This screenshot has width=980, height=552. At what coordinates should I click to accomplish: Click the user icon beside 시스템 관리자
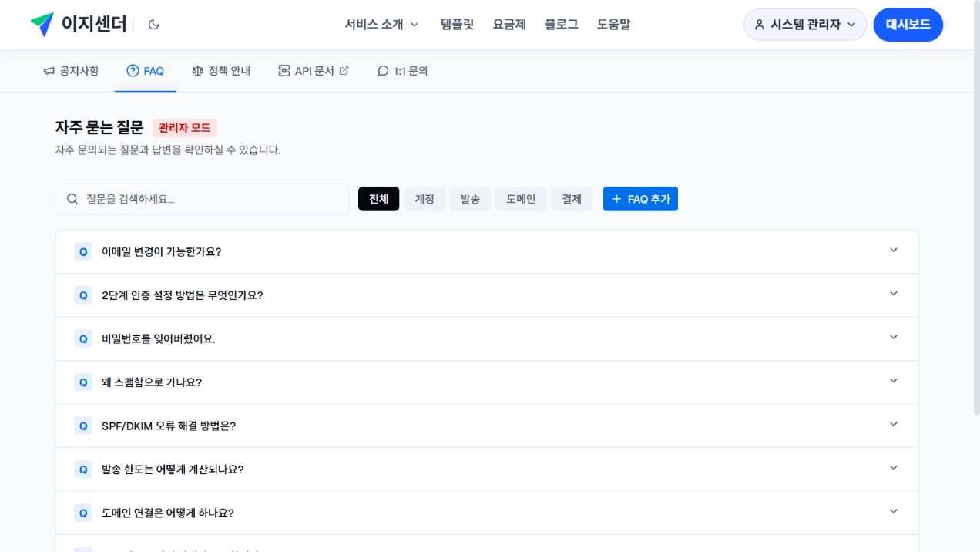click(760, 25)
